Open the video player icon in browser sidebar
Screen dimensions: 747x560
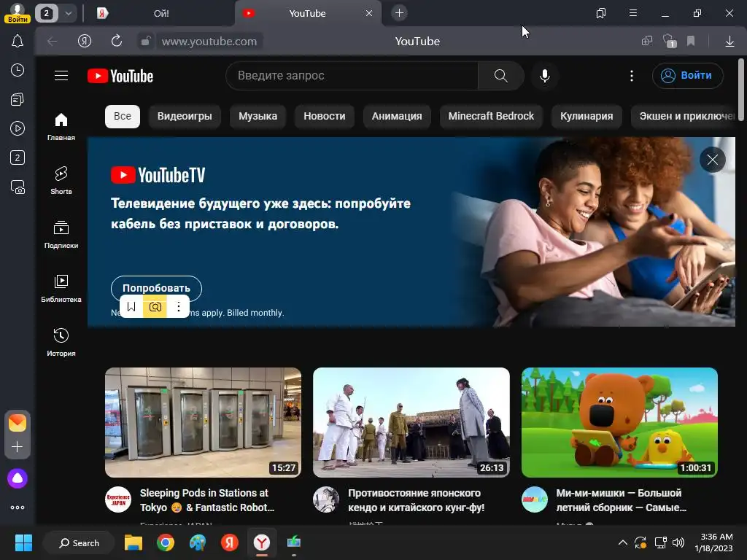(18, 128)
